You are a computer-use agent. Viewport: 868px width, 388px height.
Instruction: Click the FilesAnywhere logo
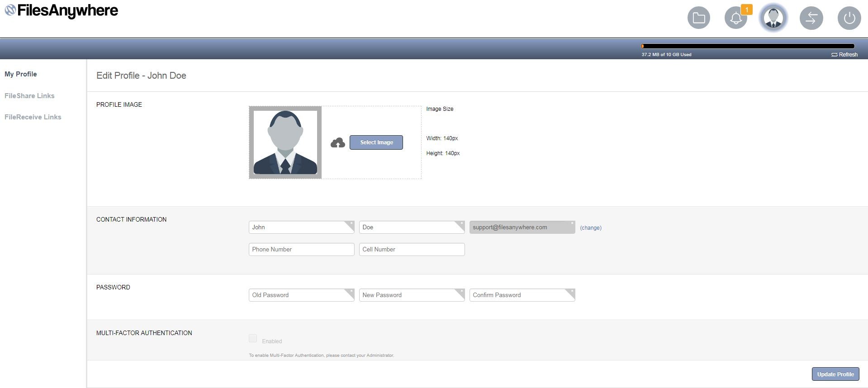[62, 10]
